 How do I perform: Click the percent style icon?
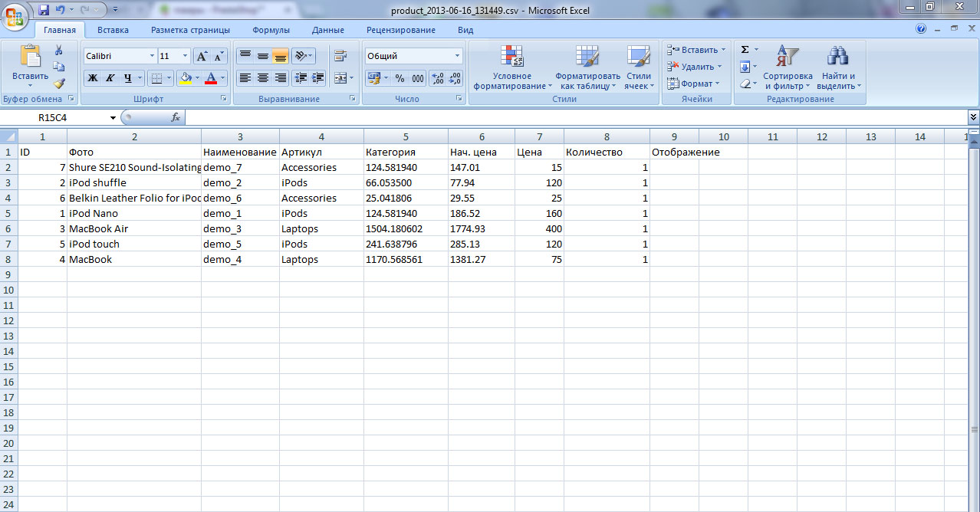pyautogui.click(x=400, y=78)
